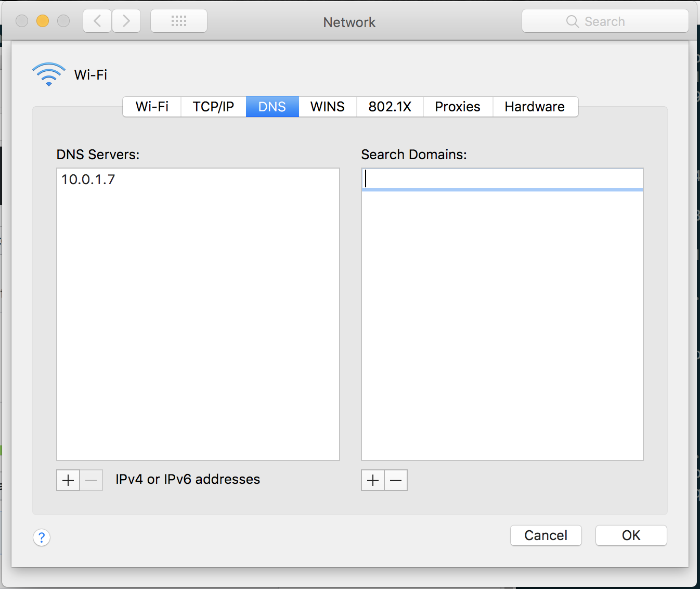
Task: Select the DNS tab
Action: click(x=272, y=107)
